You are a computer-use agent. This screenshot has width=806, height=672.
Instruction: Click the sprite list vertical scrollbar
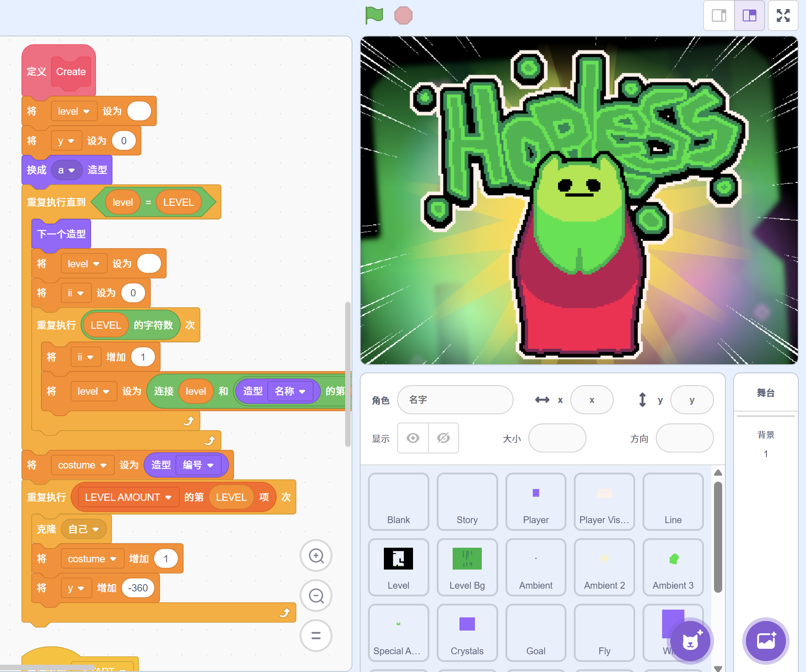click(x=718, y=537)
